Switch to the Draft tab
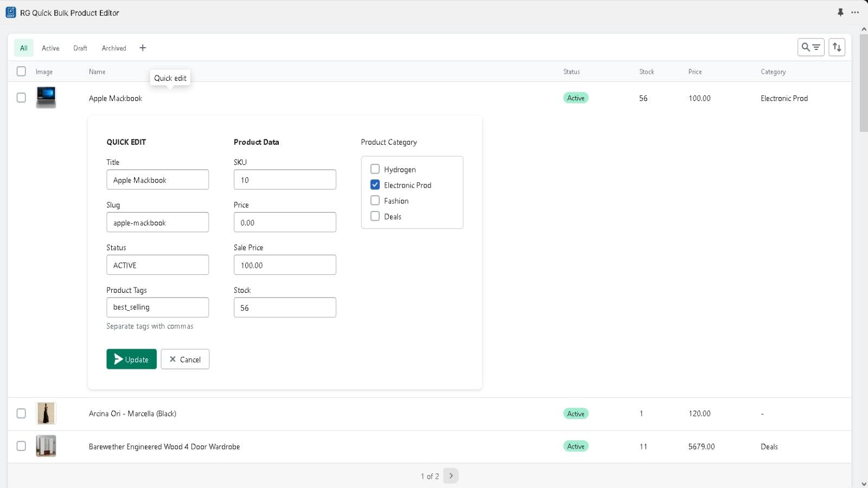This screenshot has width=868, height=488. tap(80, 48)
